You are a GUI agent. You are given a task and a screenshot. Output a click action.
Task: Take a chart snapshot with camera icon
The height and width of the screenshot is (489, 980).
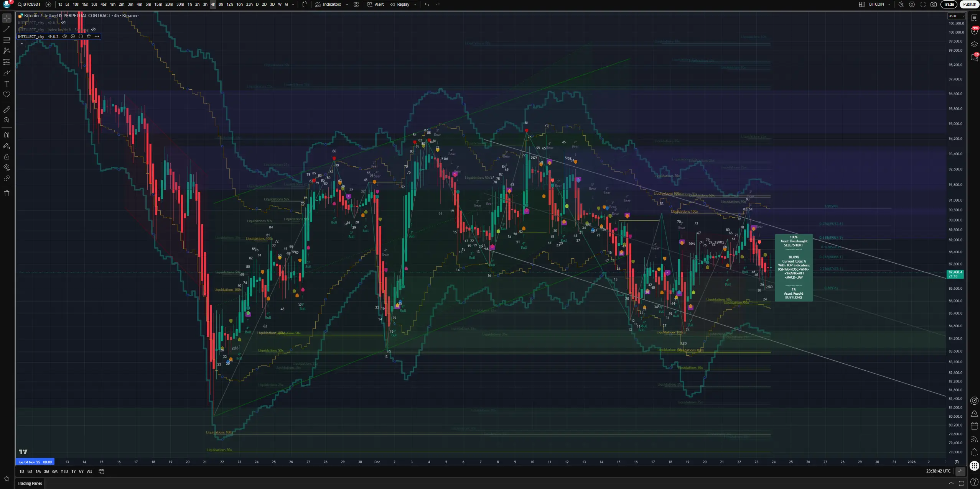pos(934,5)
